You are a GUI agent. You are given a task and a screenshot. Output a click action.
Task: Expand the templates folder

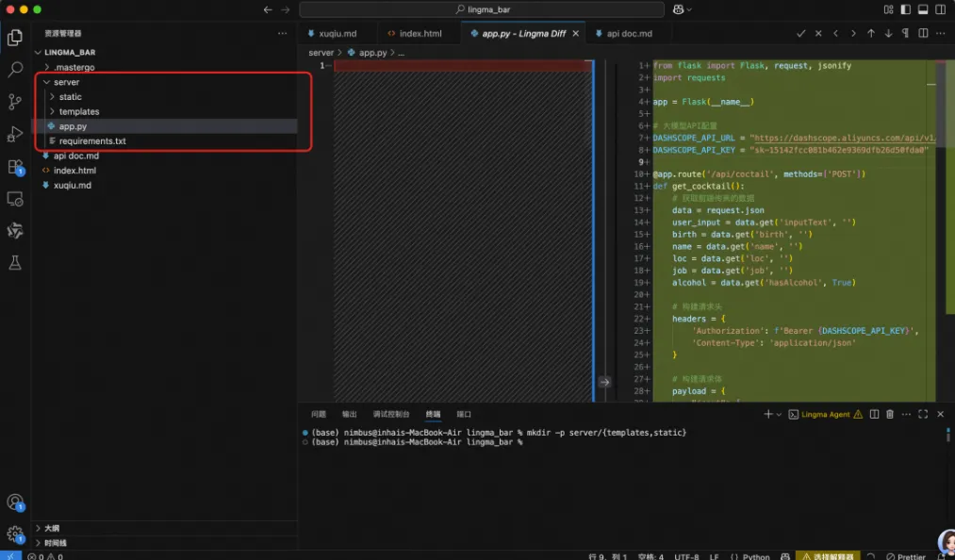(x=78, y=111)
